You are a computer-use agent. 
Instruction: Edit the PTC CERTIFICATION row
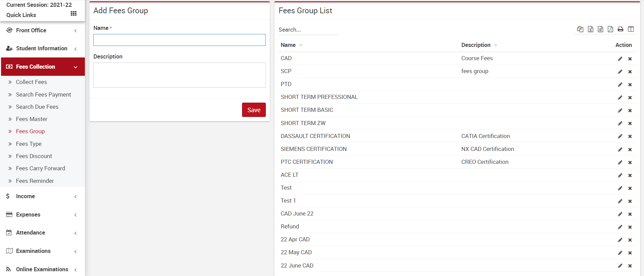[620, 162]
